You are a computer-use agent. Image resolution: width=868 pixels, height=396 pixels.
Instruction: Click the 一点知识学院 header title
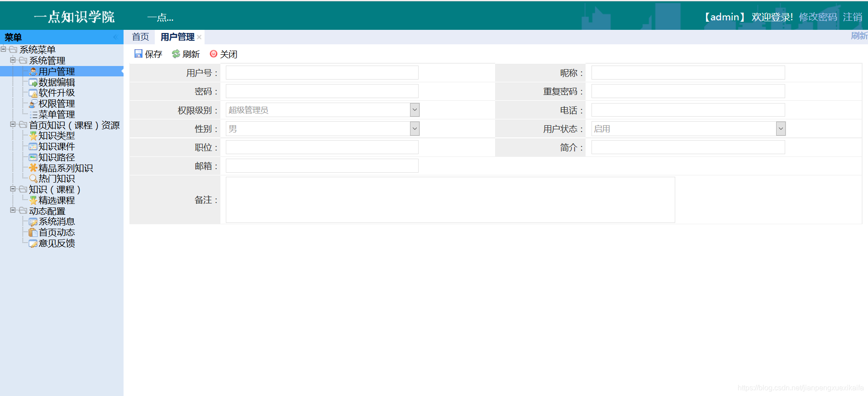(x=74, y=17)
